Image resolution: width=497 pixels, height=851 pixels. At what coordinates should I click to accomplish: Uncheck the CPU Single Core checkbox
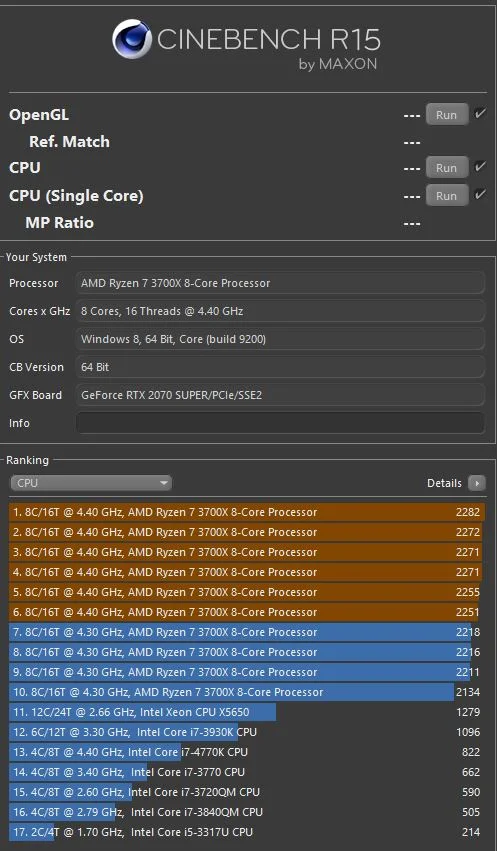click(480, 194)
